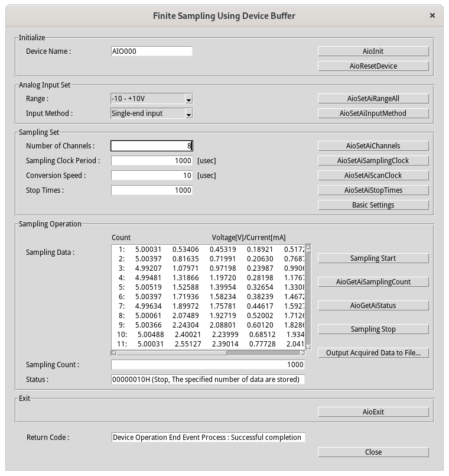Apply setting with AioSetAiInputMethod button
The width and height of the screenshot is (449, 476).
(x=373, y=114)
